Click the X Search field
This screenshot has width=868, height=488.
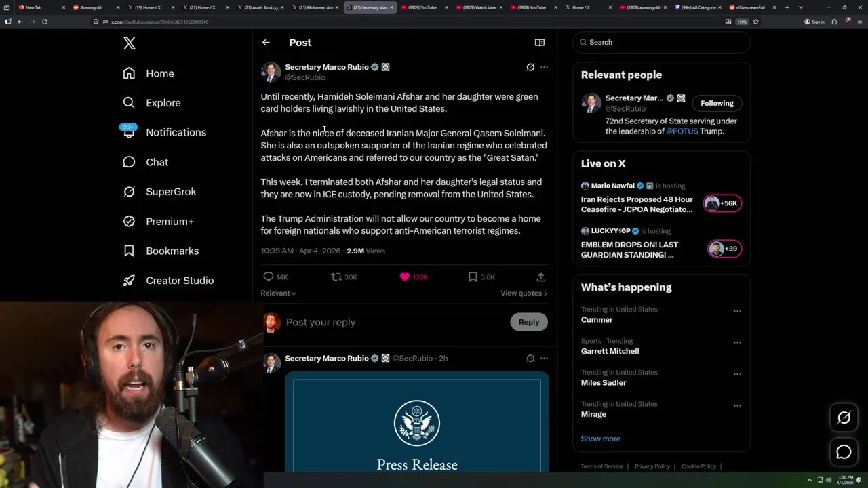point(661,42)
